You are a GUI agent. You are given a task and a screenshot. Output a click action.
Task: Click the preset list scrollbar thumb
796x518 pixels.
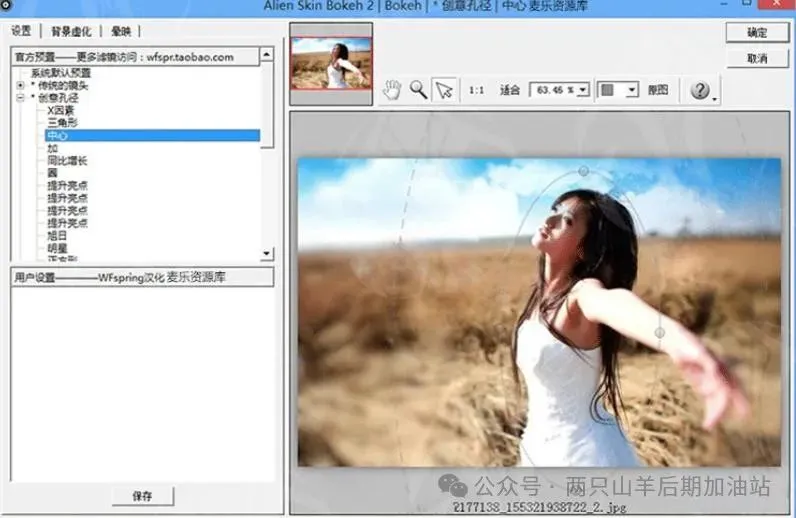[267, 104]
